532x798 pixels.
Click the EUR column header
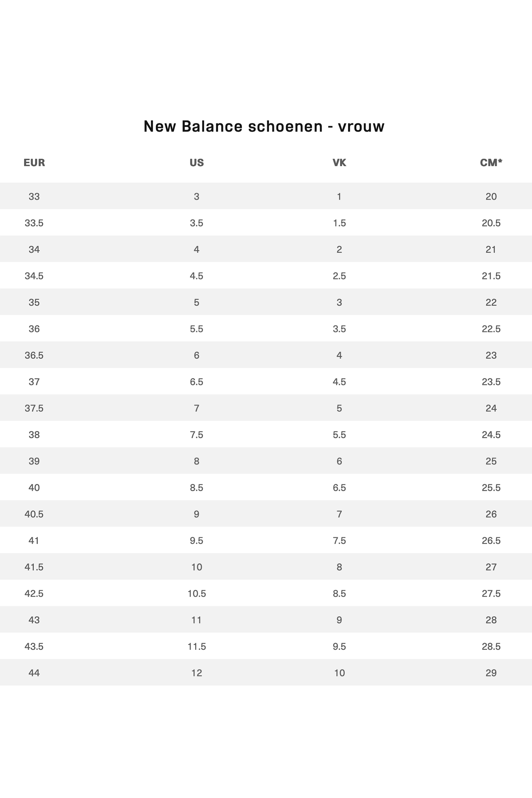34,163
